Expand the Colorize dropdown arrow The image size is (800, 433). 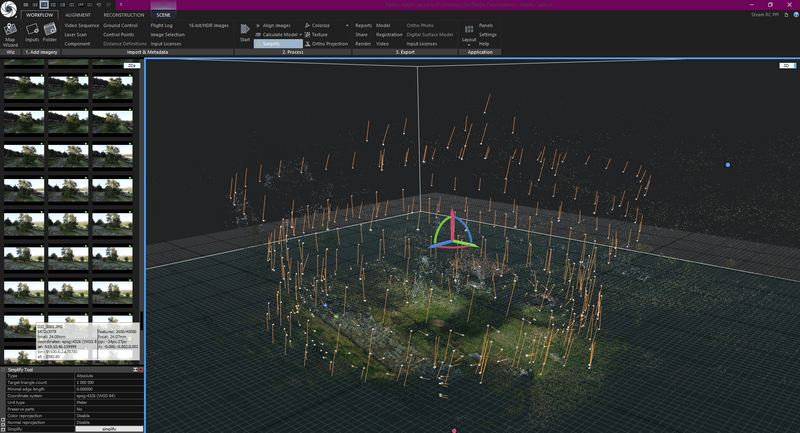[x=347, y=26]
